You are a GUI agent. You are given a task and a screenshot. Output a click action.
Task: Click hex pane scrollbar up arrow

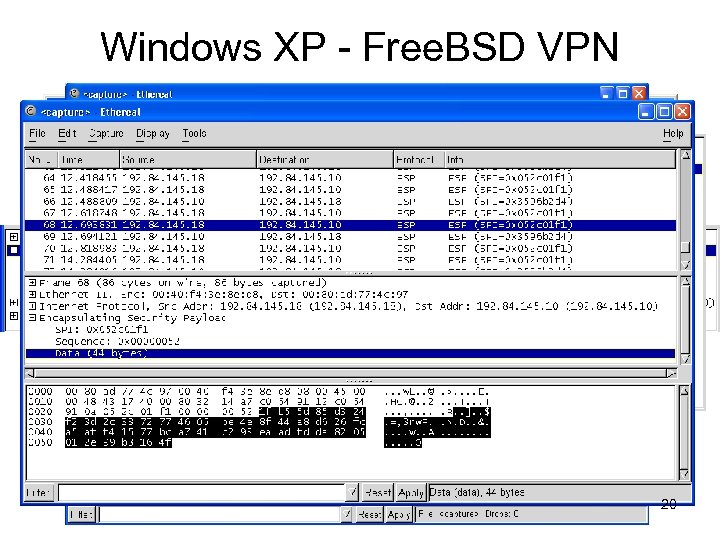tap(685, 391)
